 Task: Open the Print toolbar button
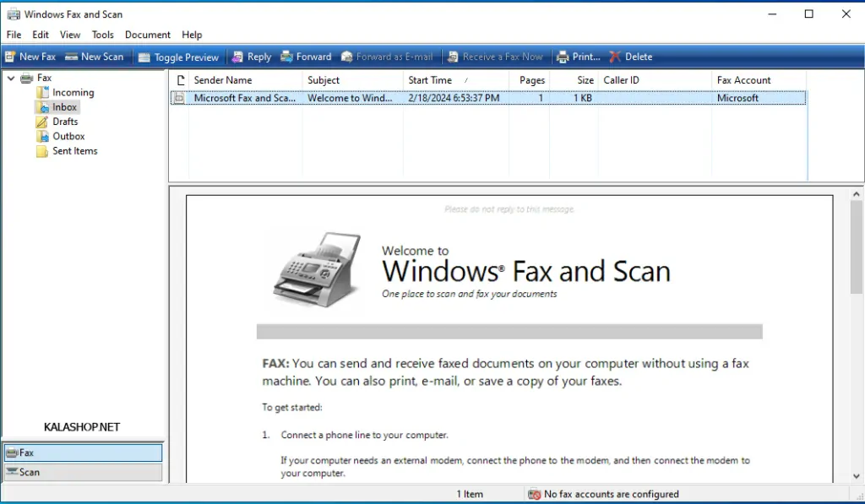pyautogui.click(x=578, y=57)
